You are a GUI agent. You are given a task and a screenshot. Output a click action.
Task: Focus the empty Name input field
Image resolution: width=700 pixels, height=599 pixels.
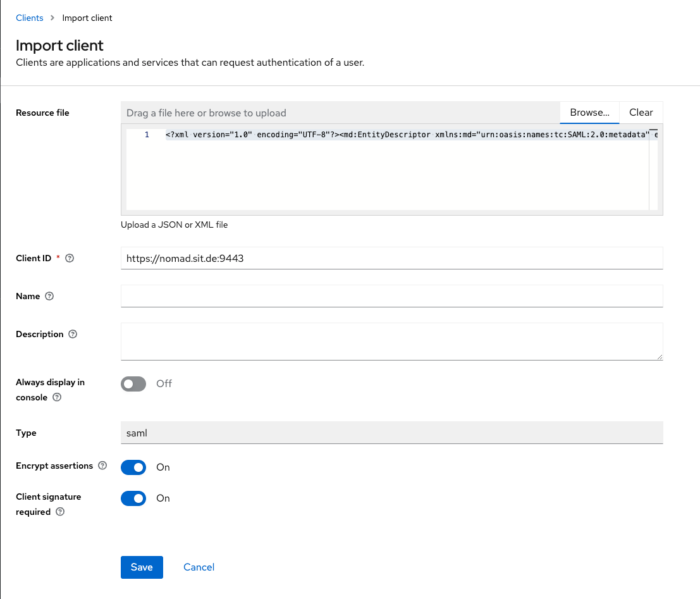(x=391, y=296)
